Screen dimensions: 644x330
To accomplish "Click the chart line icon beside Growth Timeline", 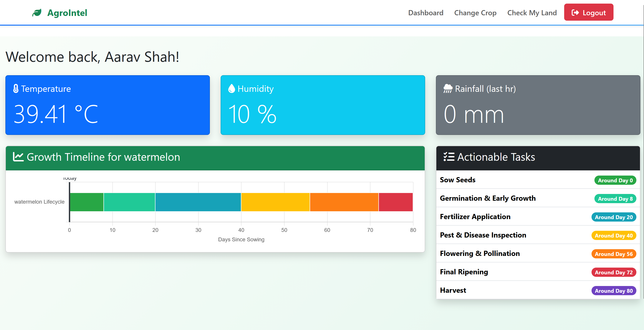I will (x=18, y=157).
